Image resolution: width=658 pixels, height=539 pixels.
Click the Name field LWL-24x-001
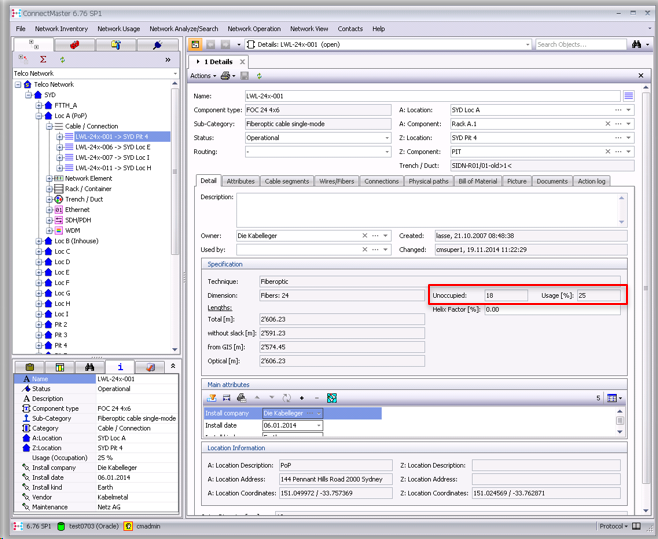(433, 96)
